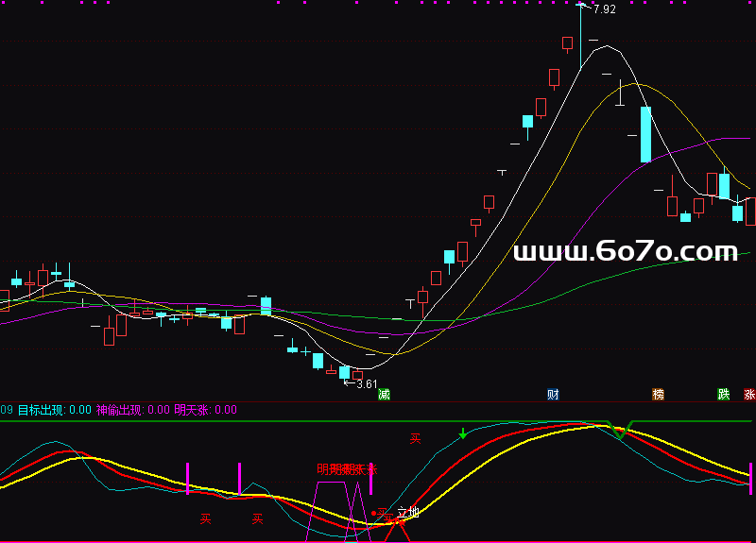Click the 7.92 high price label
The image size is (756, 543).
click(603, 10)
